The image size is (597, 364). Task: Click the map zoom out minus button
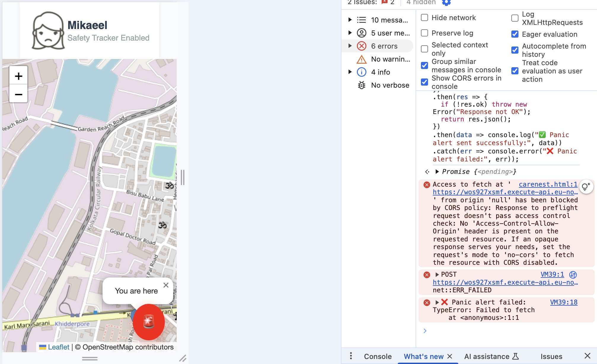click(x=18, y=94)
